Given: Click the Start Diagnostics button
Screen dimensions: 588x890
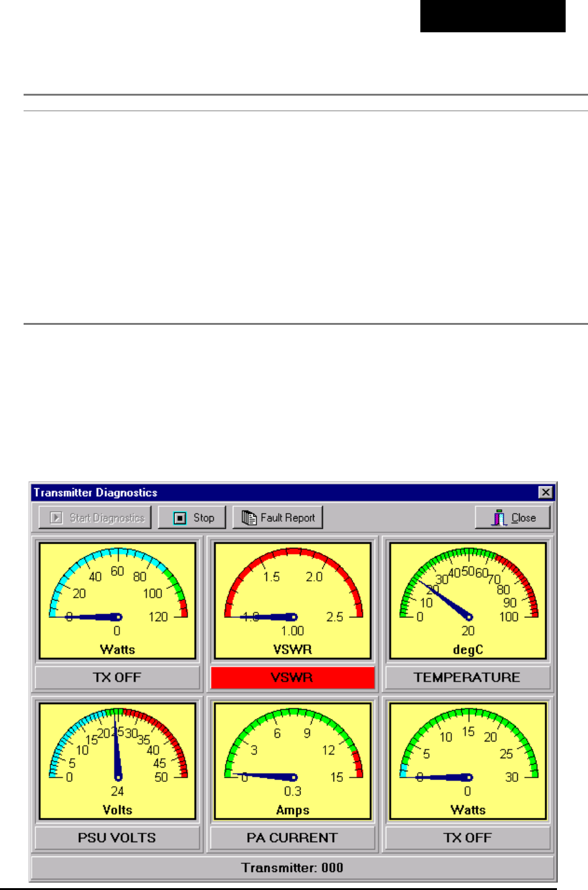Looking at the screenshot, I should coord(95,517).
